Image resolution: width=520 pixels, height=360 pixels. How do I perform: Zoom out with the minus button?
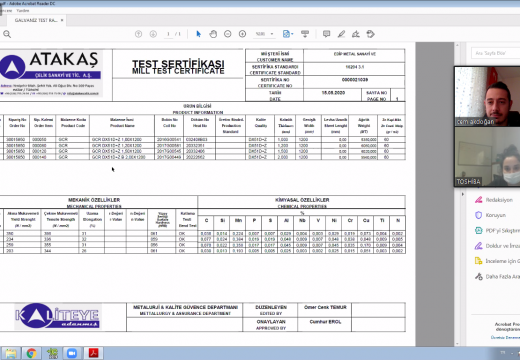228,34
